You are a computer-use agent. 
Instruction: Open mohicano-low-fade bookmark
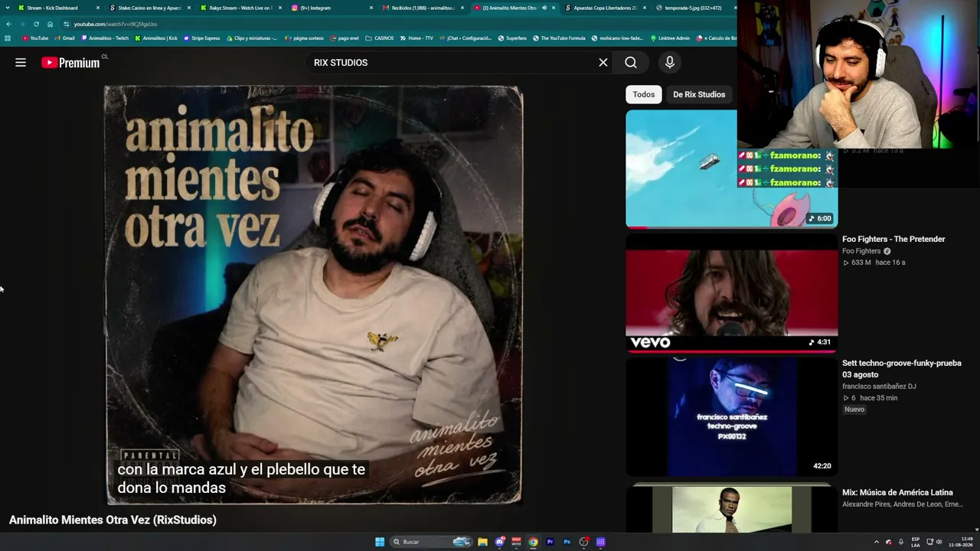617,38
